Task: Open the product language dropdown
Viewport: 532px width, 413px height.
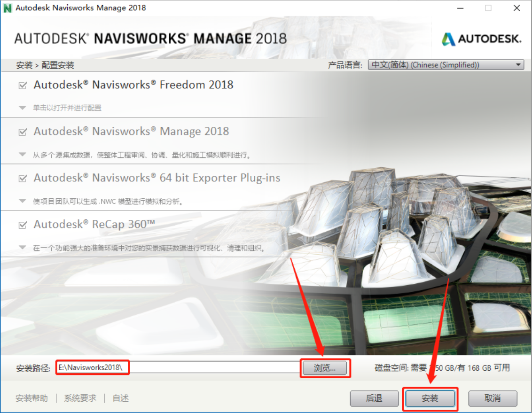Action: click(446, 65)
